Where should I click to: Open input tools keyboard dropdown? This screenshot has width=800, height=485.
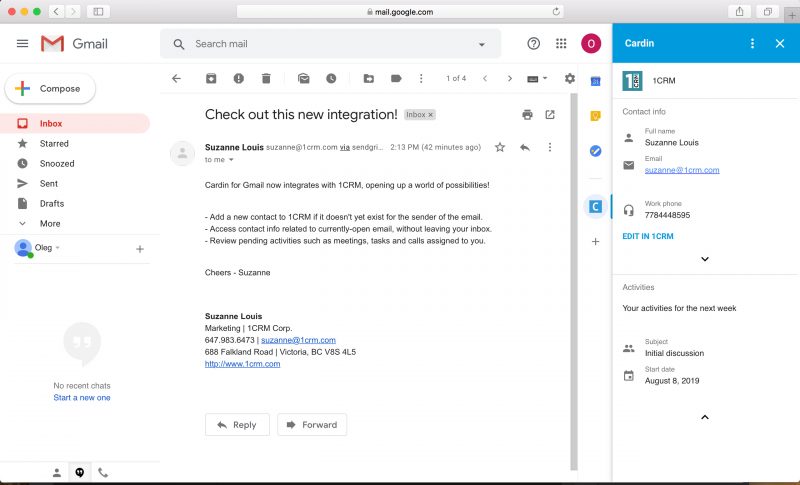click(537, 79)
